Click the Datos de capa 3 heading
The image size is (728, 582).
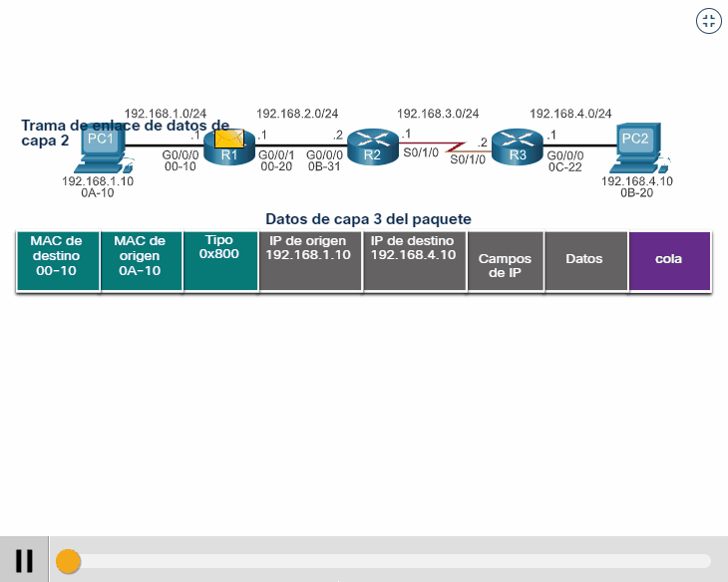(368, 218)
